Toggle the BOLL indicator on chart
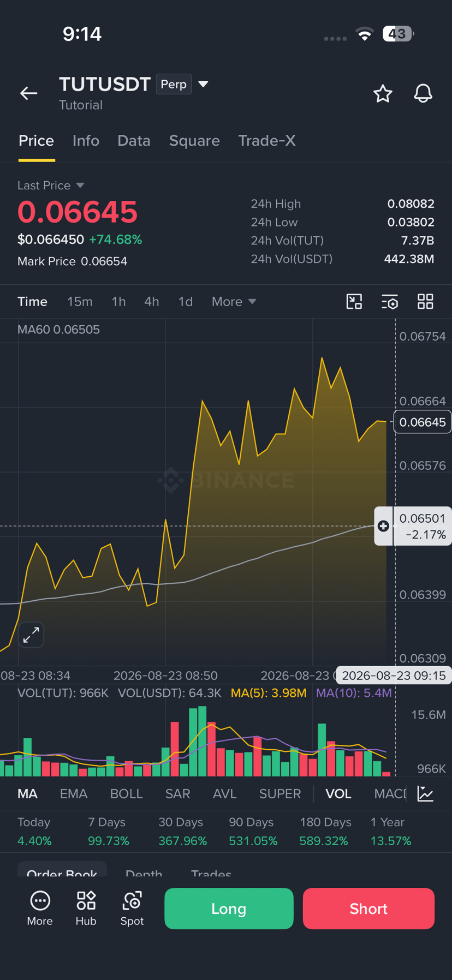Image resolution: width=452 pixels, height=980 pixels. 126,794
